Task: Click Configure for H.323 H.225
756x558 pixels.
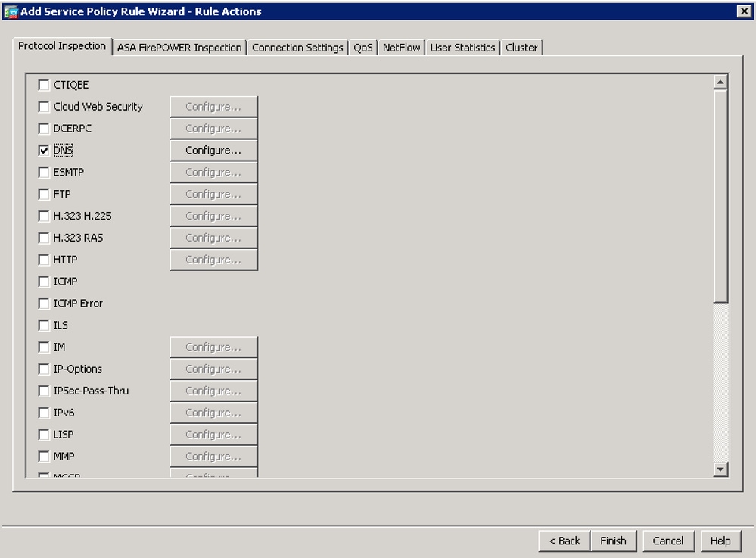Action: pyautogui.click(x=213, y=216)
